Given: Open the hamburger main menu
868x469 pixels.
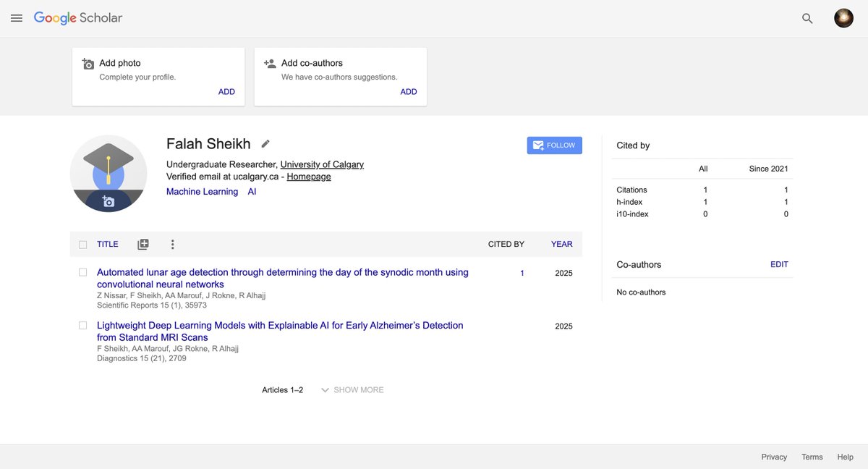Looking at the screenshot, I should coord(17,18).
